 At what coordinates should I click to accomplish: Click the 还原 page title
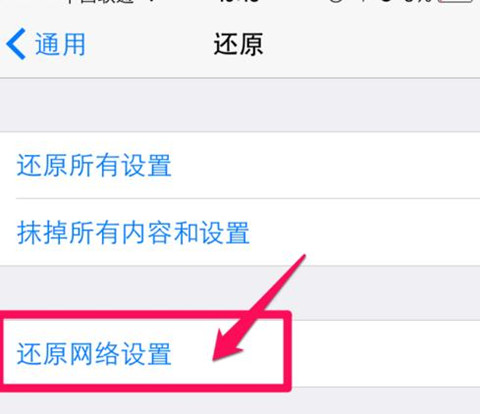(238, 44)
